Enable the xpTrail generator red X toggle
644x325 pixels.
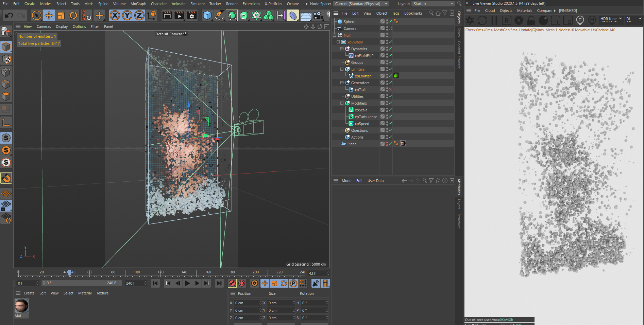coord(390,90)
